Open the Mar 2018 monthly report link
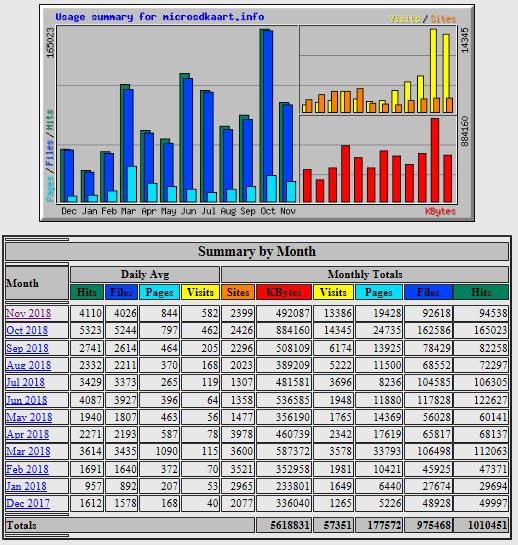The height and width of the screenshot is (545, 518). click(28, 451)
